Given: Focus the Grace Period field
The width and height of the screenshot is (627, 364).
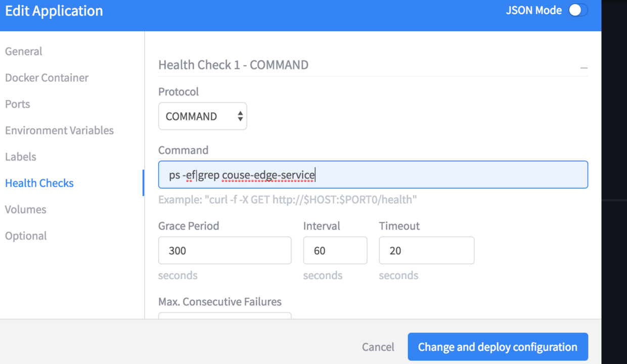Looking at the screenshot, I should (x=225, y=250).
